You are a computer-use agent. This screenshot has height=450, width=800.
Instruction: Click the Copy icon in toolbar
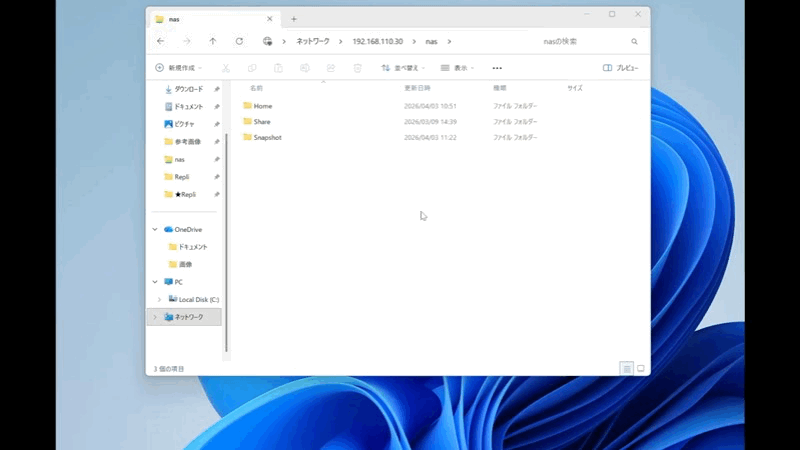tap(252, 68)
